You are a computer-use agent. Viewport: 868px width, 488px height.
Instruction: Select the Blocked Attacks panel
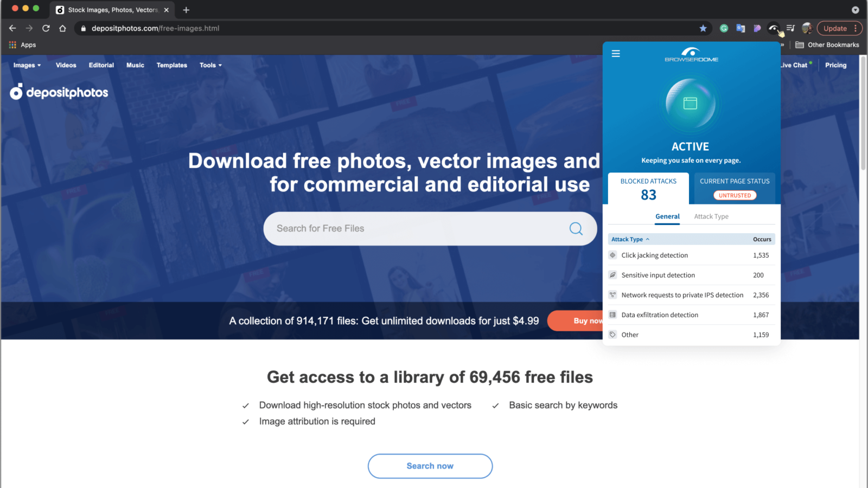tap(648, 189)
